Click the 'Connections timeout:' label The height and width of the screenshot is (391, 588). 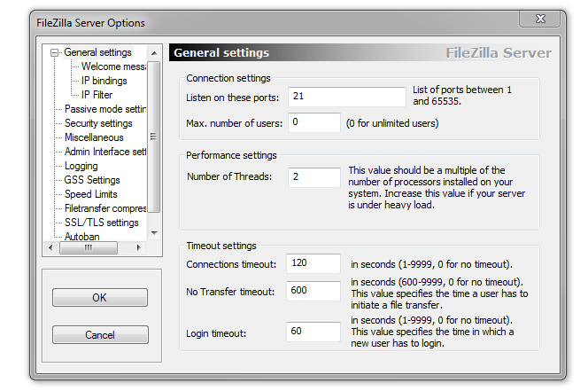(x=231, y=264)
